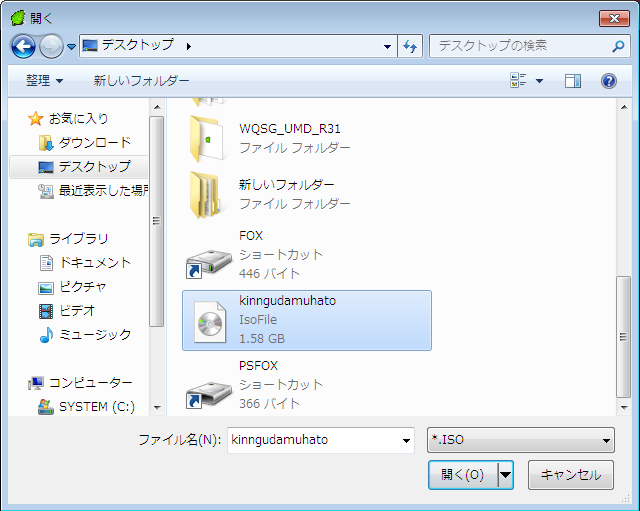Expand the デスクトップ breadcrumb arrow
The height and width of the screenshot is (511, 640).
[189, 47]
